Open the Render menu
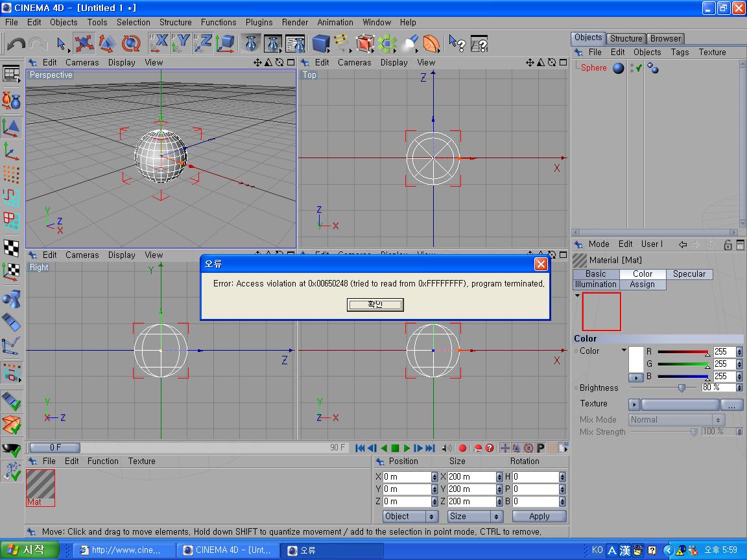Screen dimensions: 747x560 point(295,23)
